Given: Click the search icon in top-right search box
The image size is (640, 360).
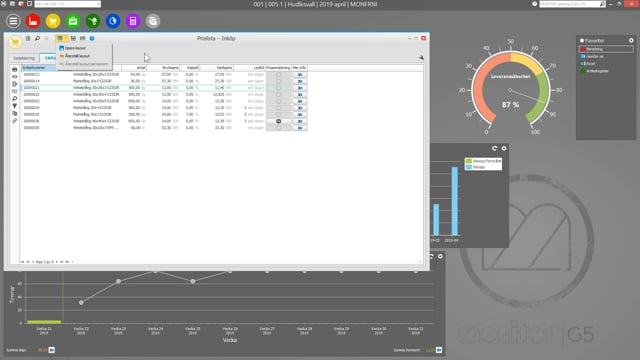Looking at the screenshot, I should (602, 4).
